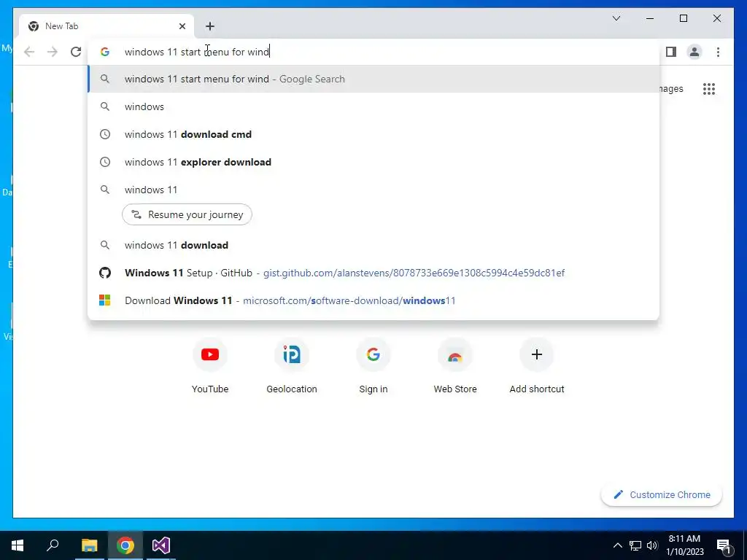Open the profile avatar icon
Viewport: 747px width, 560px height.
click(x=694, y=52)
